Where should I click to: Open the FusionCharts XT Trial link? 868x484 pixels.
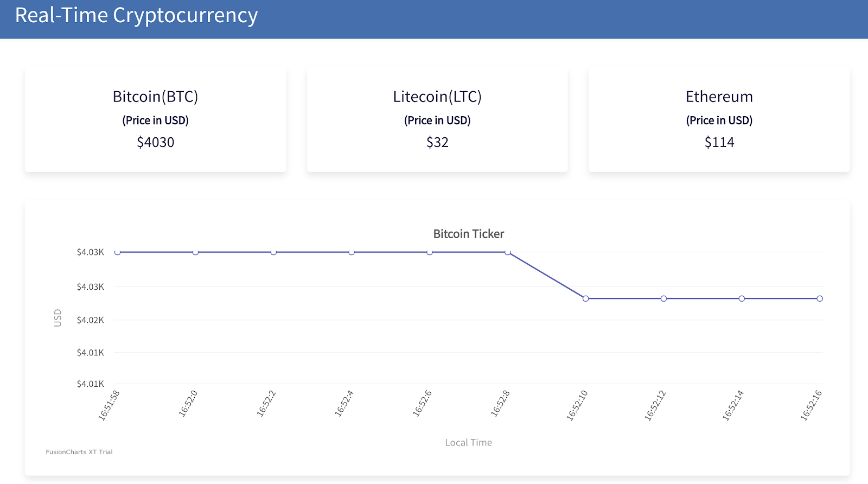(x=79, y=452)
